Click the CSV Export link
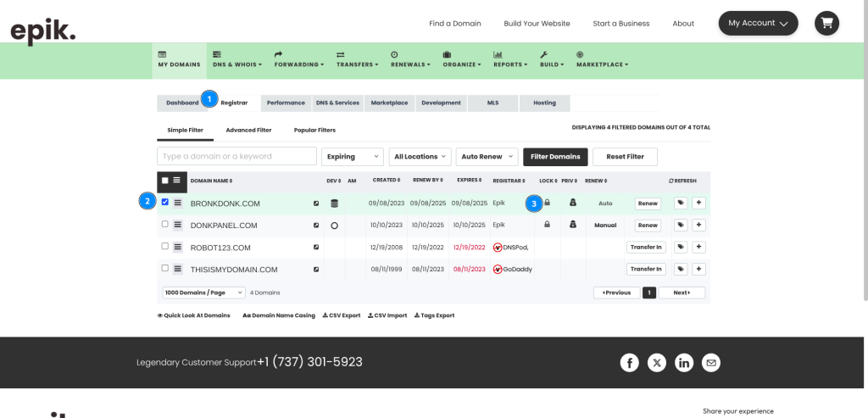 [x=342, y=315]
